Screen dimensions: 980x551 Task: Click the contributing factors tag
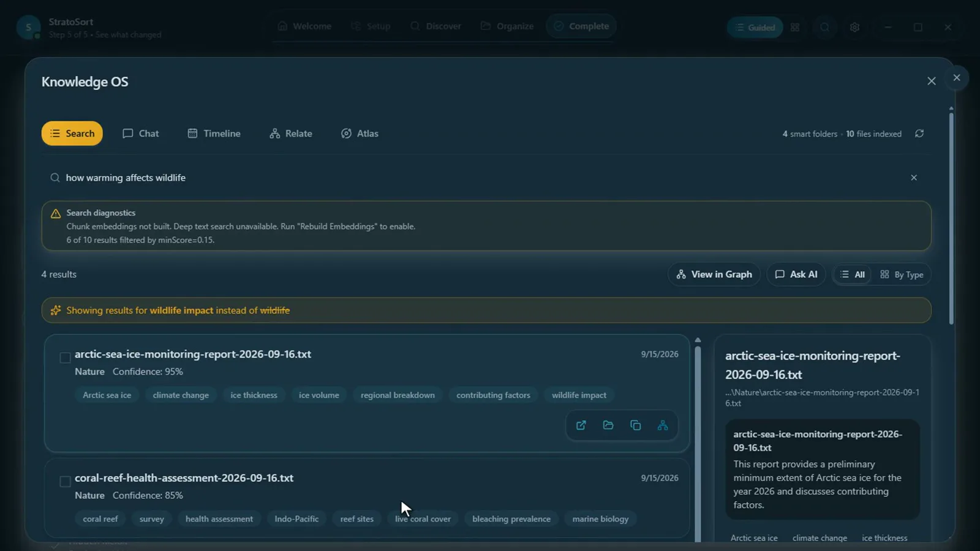[493, 395]
